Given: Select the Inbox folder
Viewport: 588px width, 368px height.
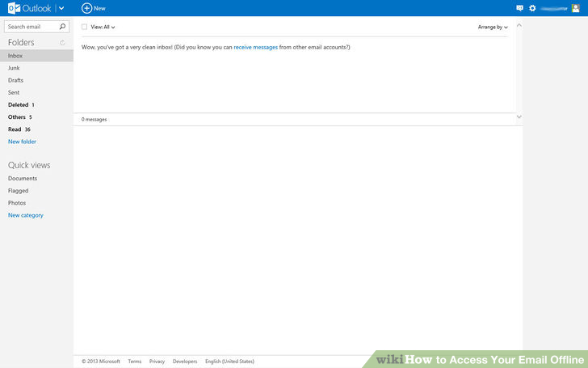Looking at the screenshot, I should click(36, 56).
